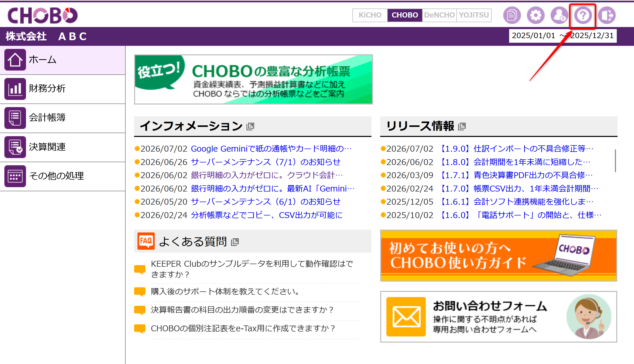Open the document list icon in header

(x=512, y=15)
